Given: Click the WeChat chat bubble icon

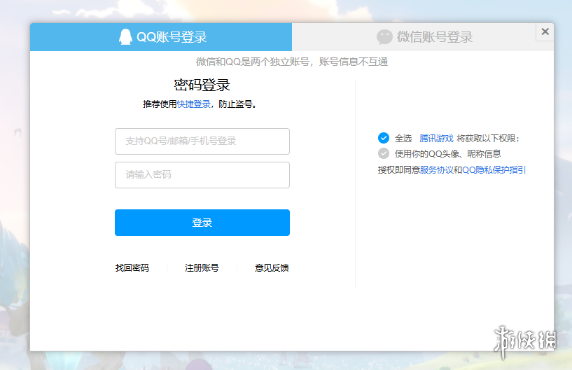Looking at the screenshot, I should pyautogui.click(x=384, y=37).
